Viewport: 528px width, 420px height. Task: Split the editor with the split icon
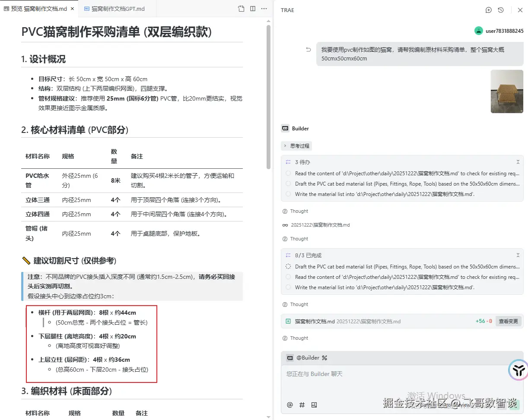pyautogui.click(x=253, y=9)
